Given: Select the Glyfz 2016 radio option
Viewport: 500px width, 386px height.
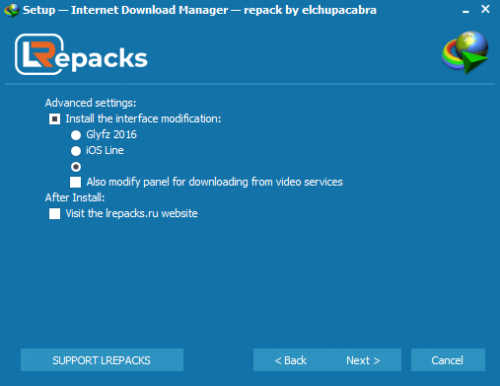Looking at the screenshot, I should [76, 135].
